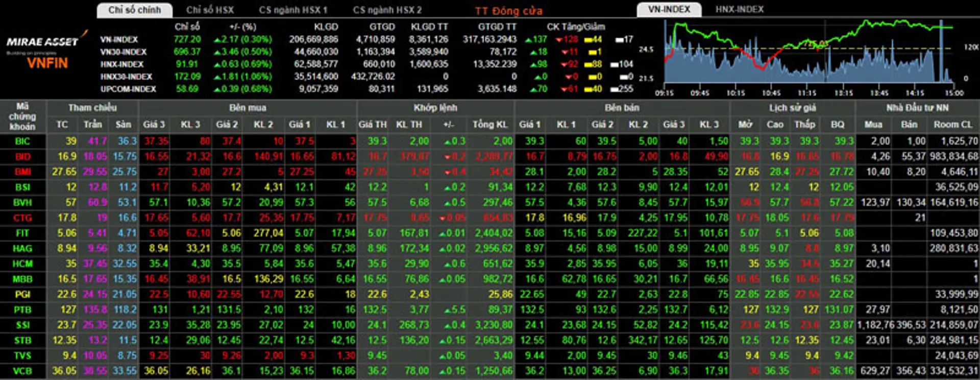The width and height of the screenshot is (980, 380).
Task: Switch to the Chỉ số HSX tab
Action: point(210,10)
